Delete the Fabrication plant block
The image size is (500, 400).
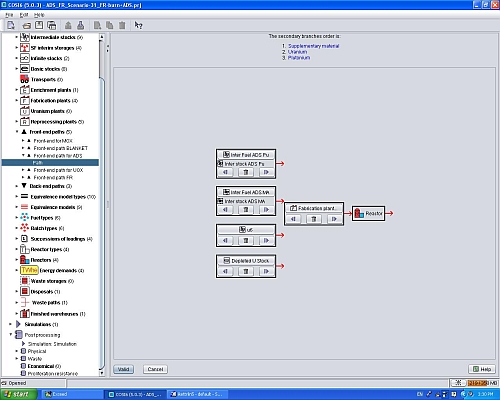(x=314, y=219)
